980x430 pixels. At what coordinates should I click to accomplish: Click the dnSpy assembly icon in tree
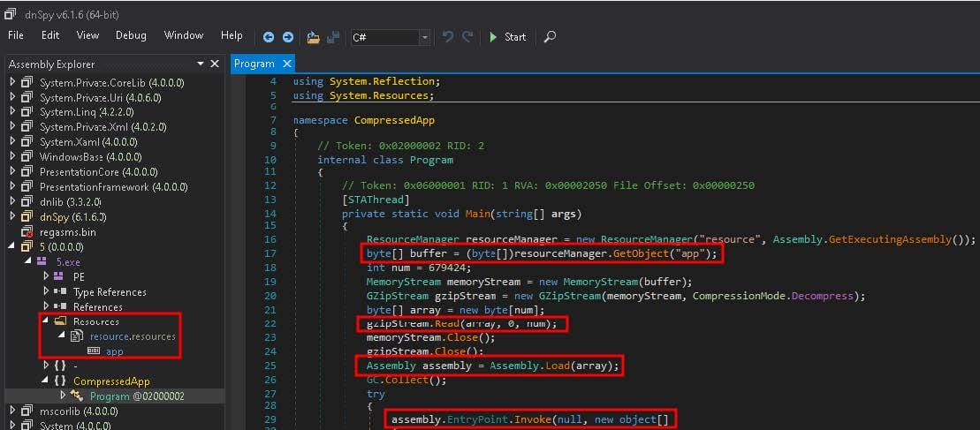click(x=27, y=216)
